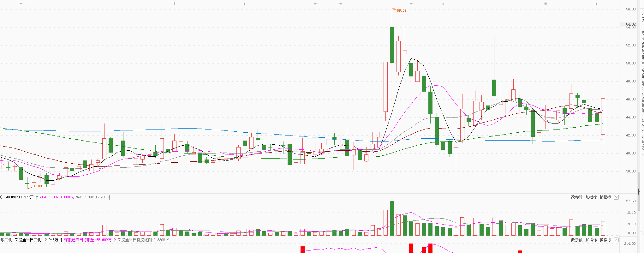Click the 56.00 price axis value
The width and height of the screenshot is (644, 253).
click(x=631, y=9)
